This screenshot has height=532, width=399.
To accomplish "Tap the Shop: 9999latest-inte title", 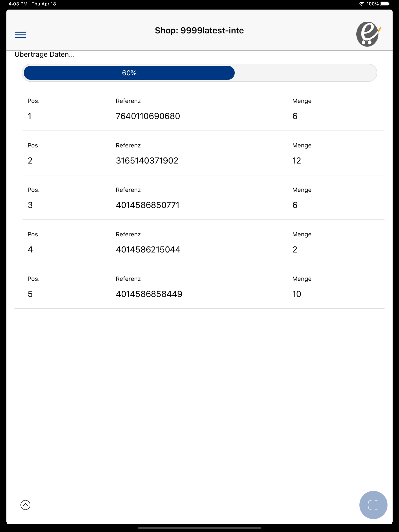I will [199, 31].
